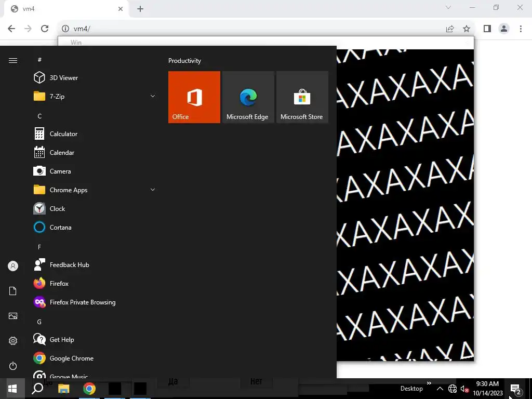Open a new browser tab
The height and width of the screenshot is (399, 532).
click(x=140, y=9)
